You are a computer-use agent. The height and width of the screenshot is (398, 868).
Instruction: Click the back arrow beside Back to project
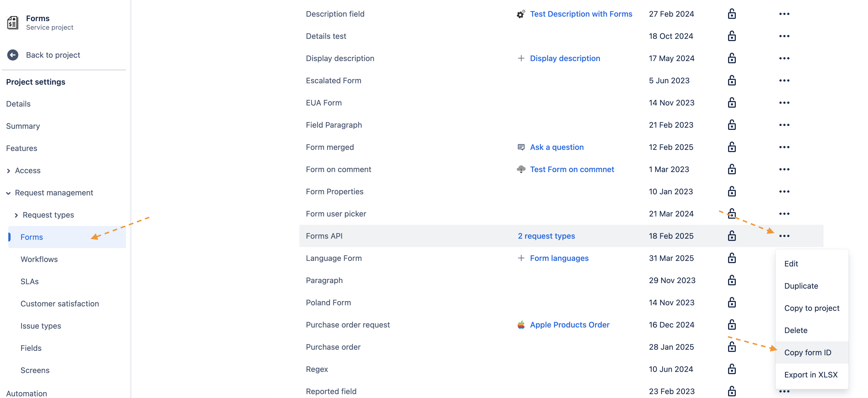[x=13, y=55]
